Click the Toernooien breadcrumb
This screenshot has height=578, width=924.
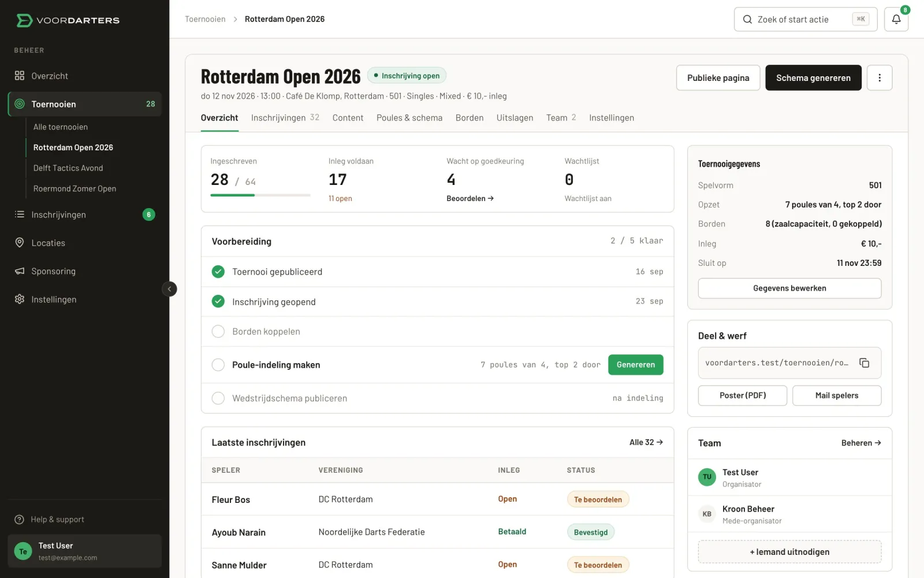[x=205, y=19]
